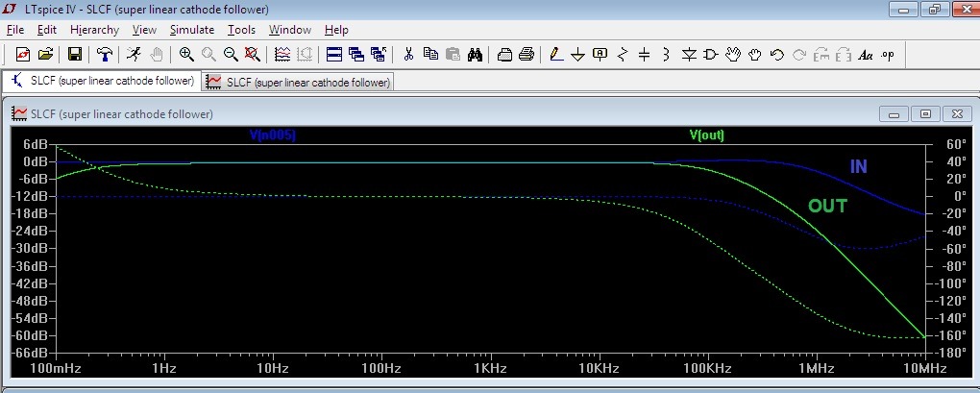Viewport: 980px width, 393px height.
Task: Minimize the inner SLCF plot window
Action: tap(894, 113)
